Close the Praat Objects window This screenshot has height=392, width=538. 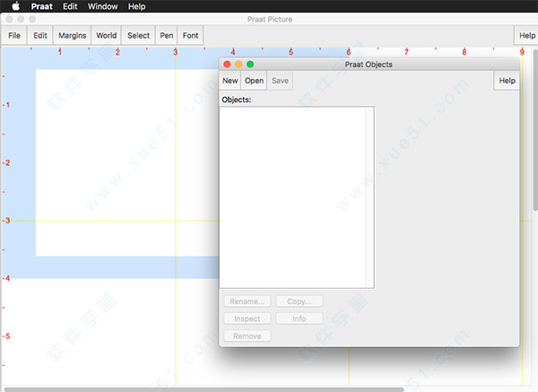227,65
